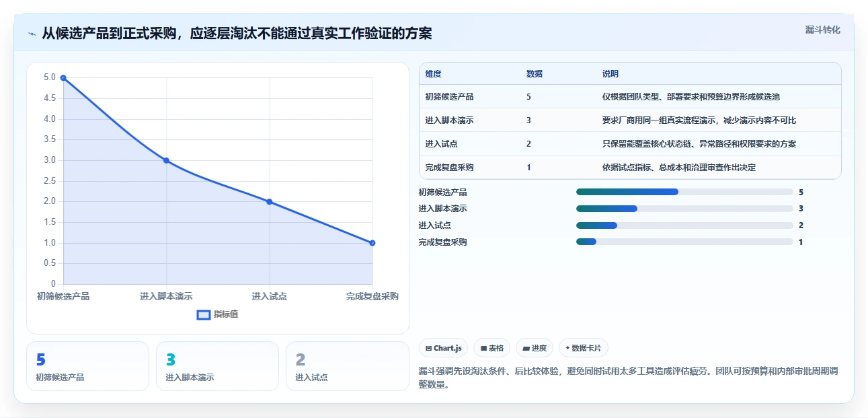Click the chart point at 初筛候选产品
868x418 pixels.
point(63,78)
